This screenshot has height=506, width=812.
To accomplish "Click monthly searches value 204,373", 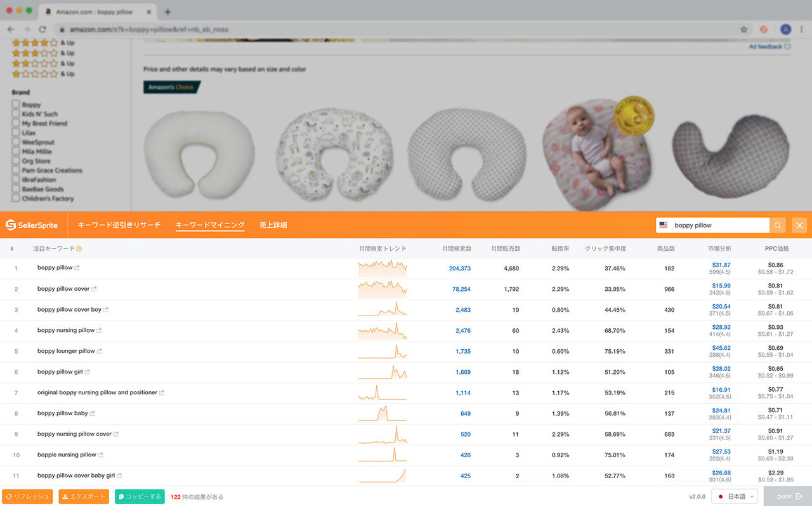I will point(460,269).
